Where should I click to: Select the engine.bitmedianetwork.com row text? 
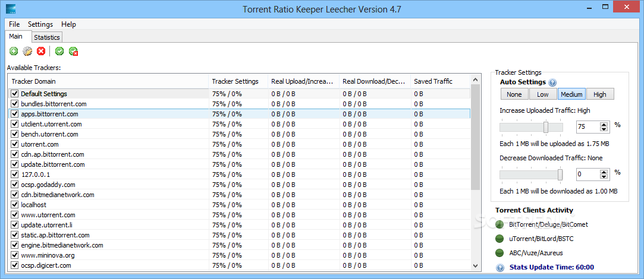[x=62, y=245]
